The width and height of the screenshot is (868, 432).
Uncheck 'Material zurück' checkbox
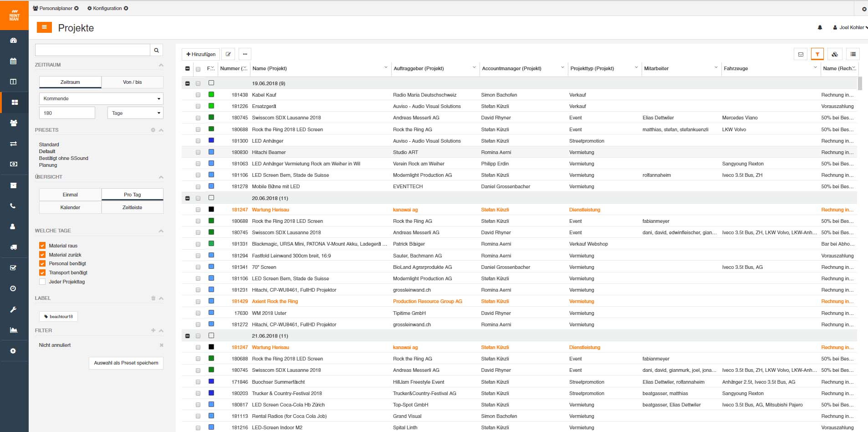(42, 254)
